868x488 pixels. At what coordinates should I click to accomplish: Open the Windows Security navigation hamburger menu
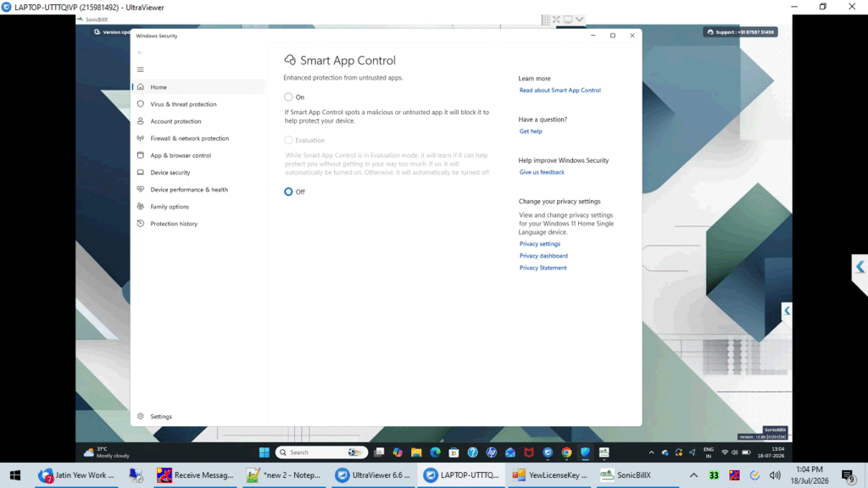pyautogui.click(x=141, y=69)
